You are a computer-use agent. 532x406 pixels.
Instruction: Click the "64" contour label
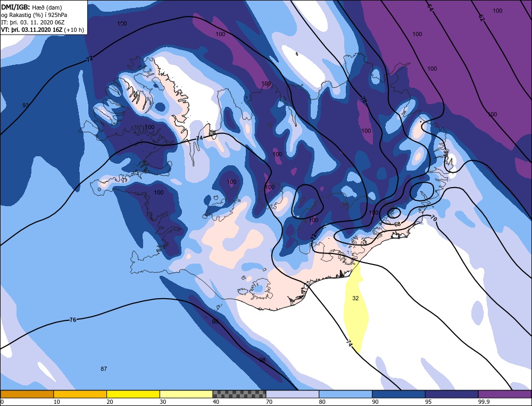[430, 8]
